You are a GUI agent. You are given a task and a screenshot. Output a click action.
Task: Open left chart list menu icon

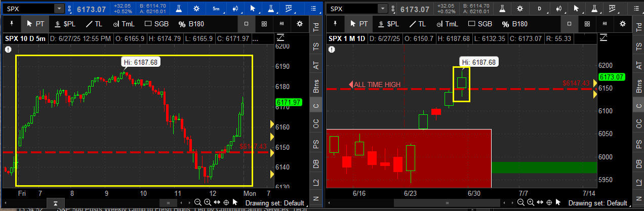coord(314,9)
